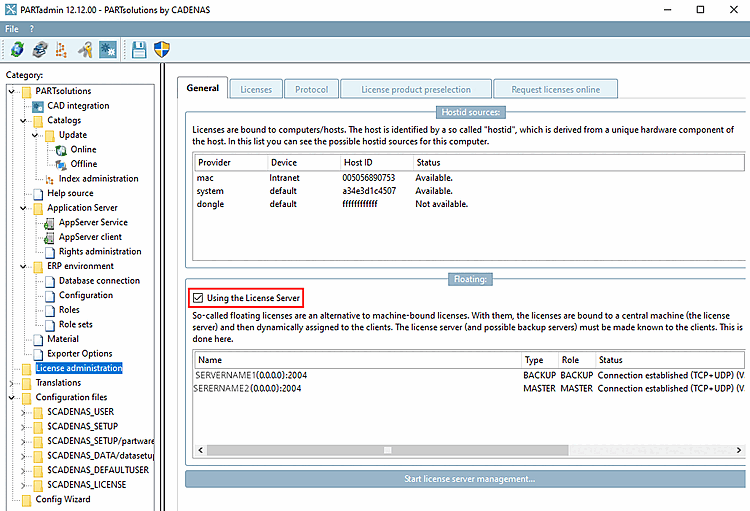Click the Index administration tree icon
Screen dimensions: 750x511
point(50,179)
